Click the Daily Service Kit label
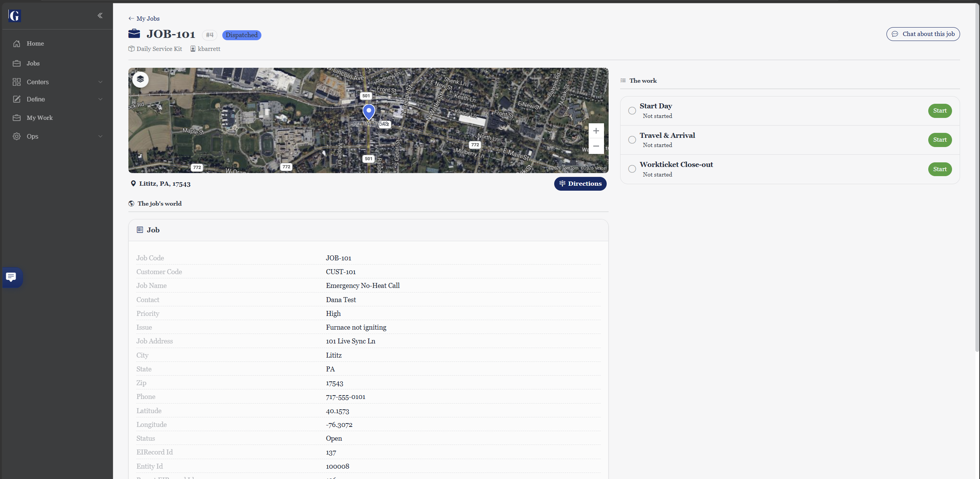Viewport: 980px width, 479px height. 159,49
